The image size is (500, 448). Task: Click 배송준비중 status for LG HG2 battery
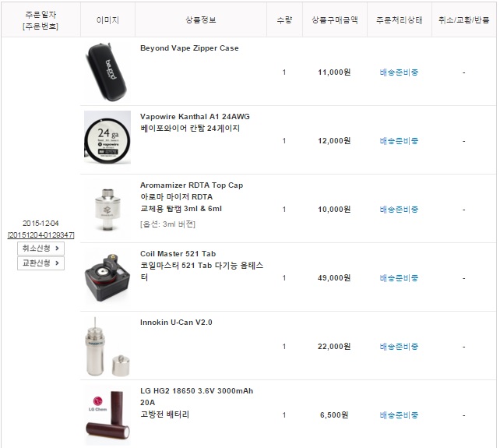click(399, 415)
